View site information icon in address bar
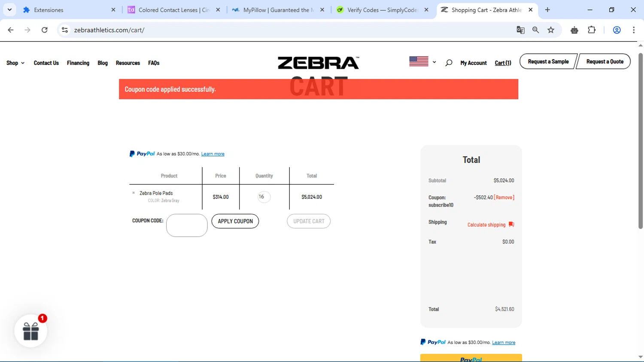 [65, 30]
